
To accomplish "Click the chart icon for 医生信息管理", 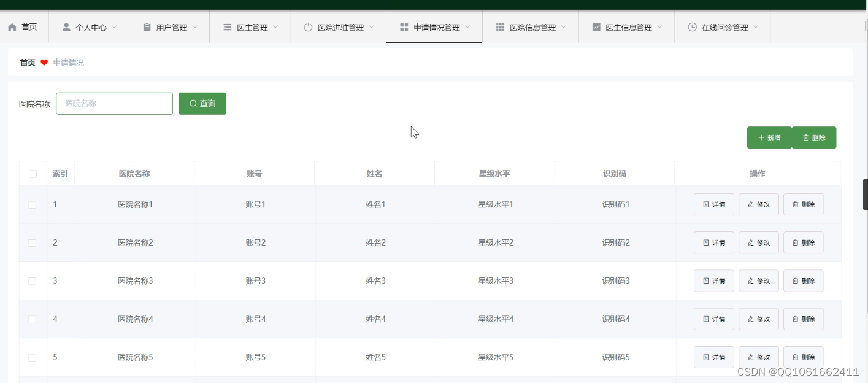I will click(x=596, y=27).
